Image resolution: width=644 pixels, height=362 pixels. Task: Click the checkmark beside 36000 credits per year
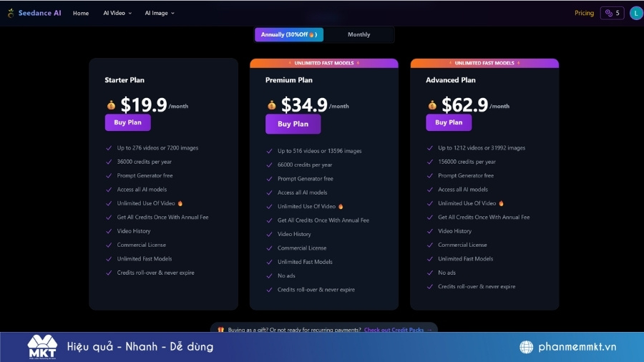click(109, 162)
